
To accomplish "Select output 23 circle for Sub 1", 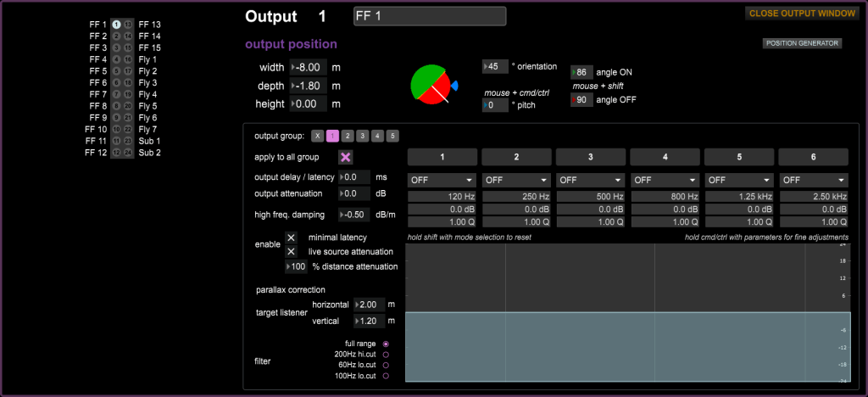I will click(x=128, y=141).
